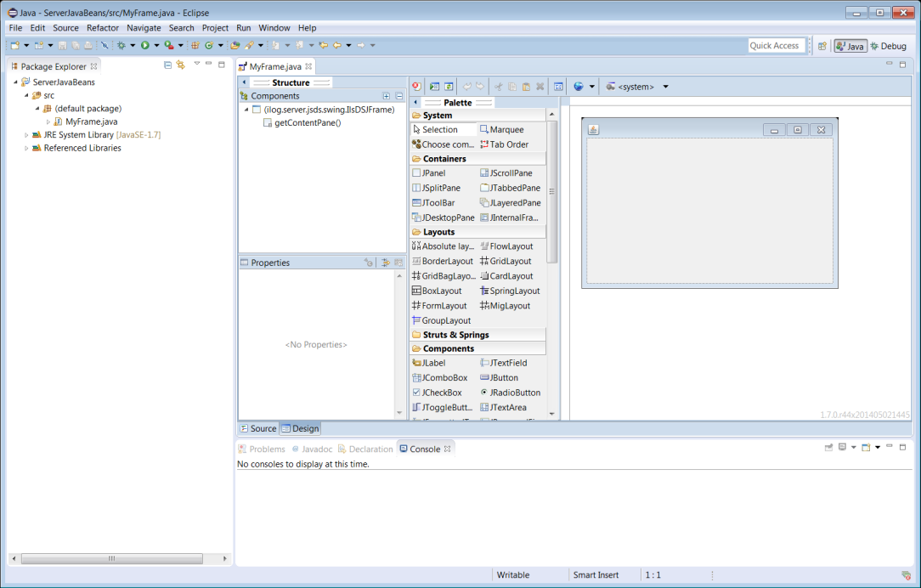Click the Run button in main toolbar
The image size is (921, 588).
coord(145,45)
